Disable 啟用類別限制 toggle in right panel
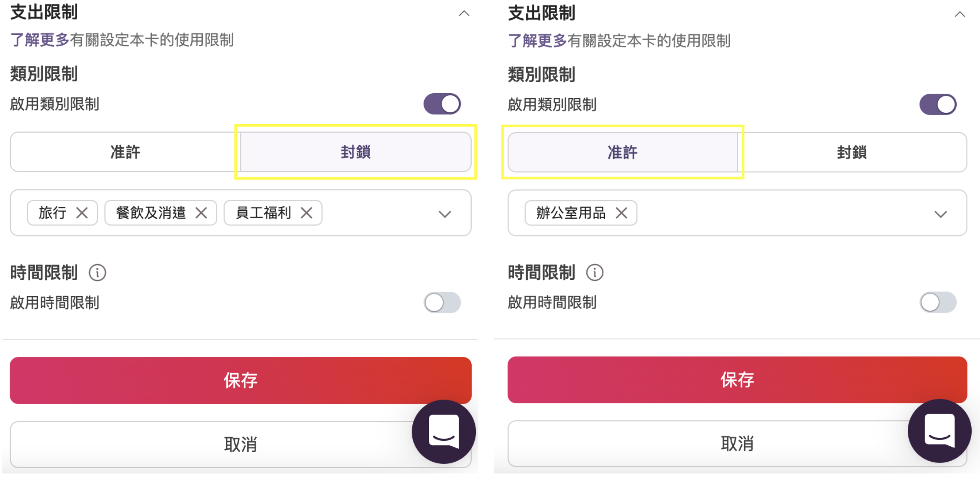 tap(937, 104)
